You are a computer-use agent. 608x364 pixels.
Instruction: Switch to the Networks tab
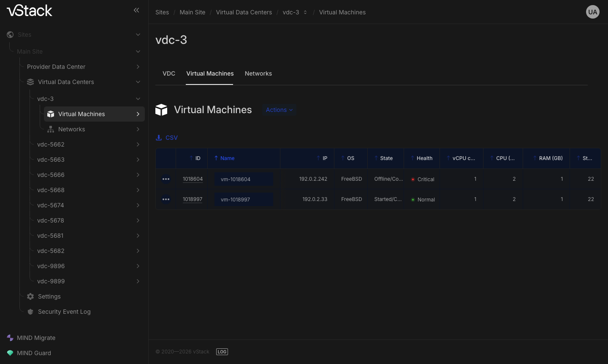[x=258, y=73]
